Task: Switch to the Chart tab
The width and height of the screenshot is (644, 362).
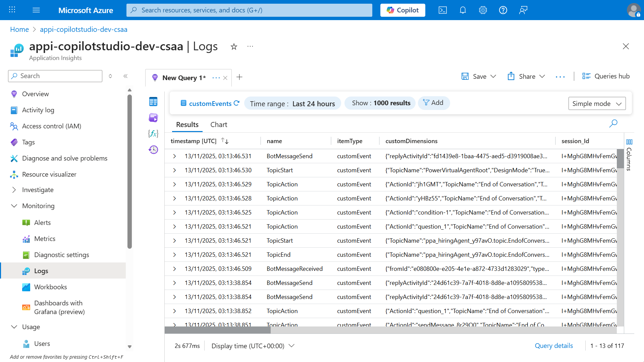Action: 219,125
